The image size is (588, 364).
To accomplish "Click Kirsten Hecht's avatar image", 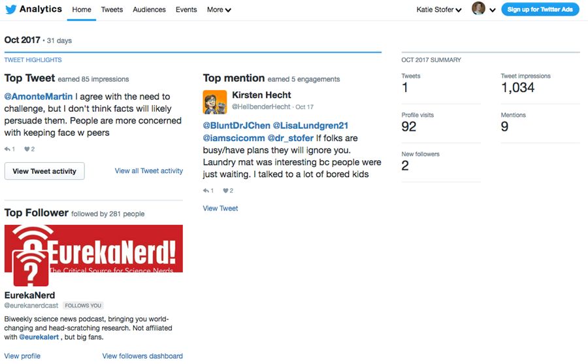I will click(x=215, y=102).
